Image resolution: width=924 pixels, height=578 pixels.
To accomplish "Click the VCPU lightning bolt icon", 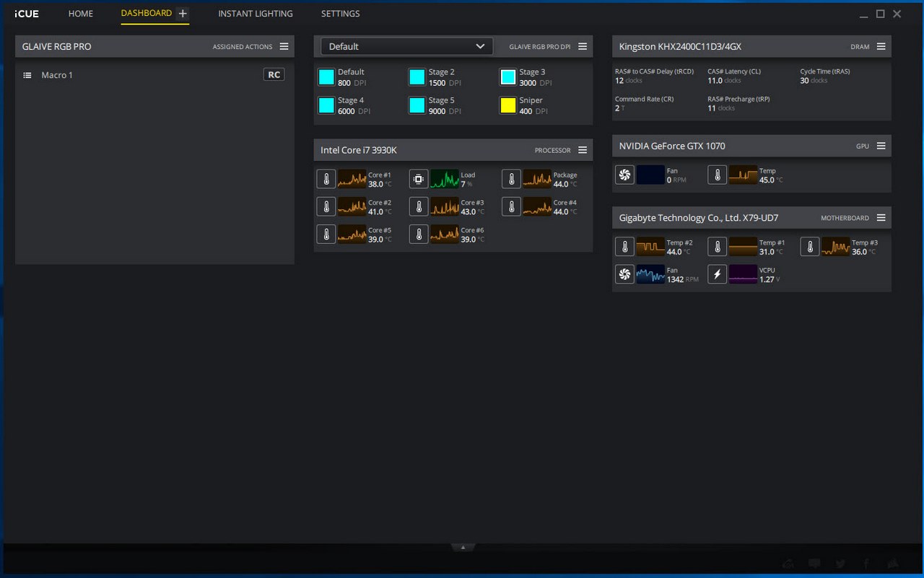I will pyautogui.click(x=717, y=274).
